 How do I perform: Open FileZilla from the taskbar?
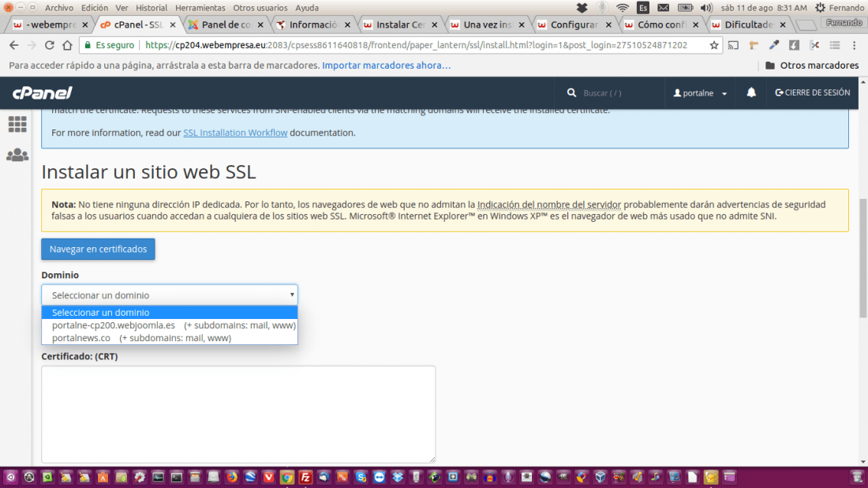click(x=305, y=477)
